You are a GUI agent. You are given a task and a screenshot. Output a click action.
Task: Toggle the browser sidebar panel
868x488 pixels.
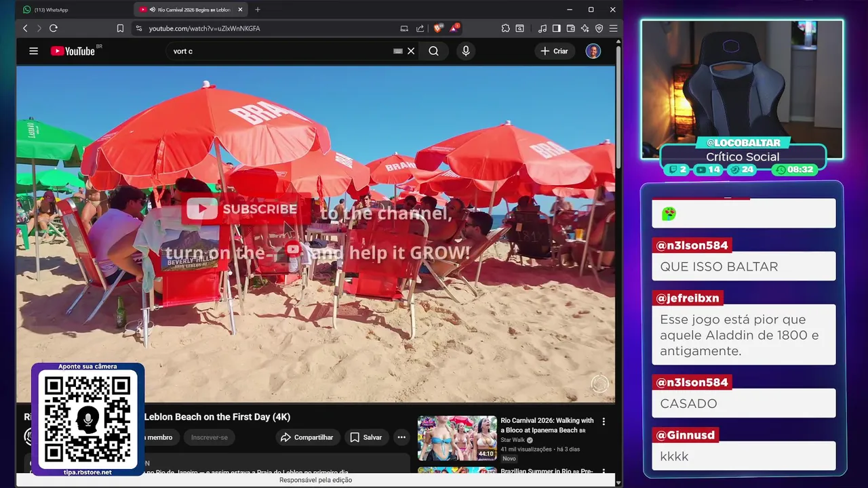(556, 28)
